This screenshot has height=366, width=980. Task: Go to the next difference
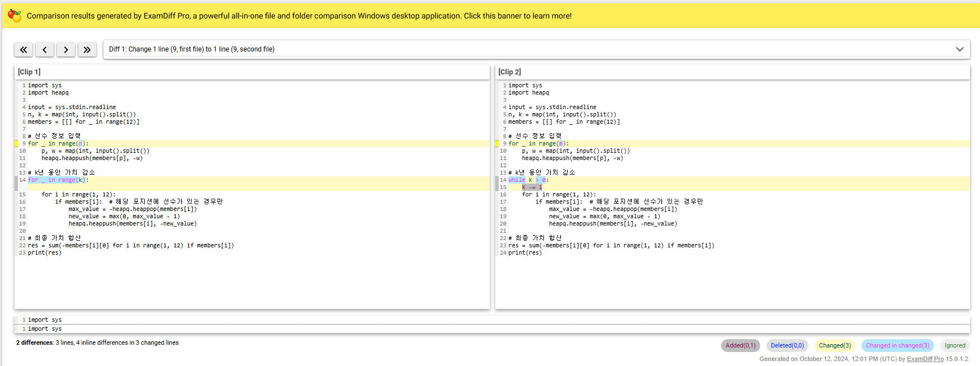pos(66,50)
